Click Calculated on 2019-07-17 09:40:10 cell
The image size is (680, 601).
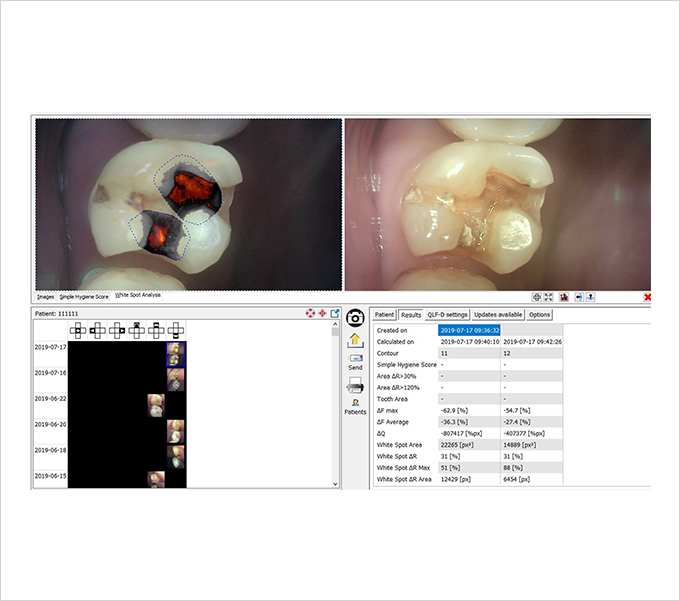click(x=469, y=342)
